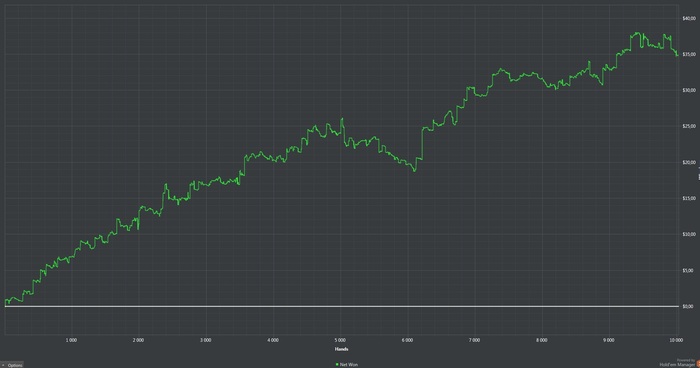Click the $35,00 value axis label
The image size is (700, 368).
[689, 54]
